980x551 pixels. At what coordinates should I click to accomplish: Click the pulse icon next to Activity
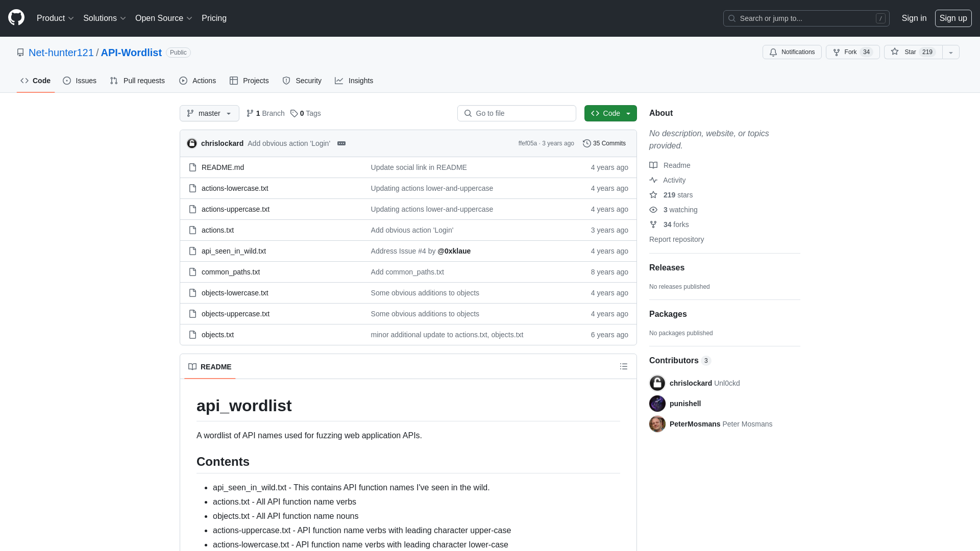[653, 180]
